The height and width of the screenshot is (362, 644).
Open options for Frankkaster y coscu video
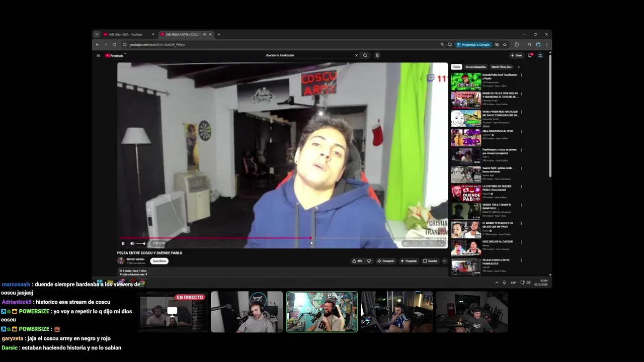(x=521, y=150)
